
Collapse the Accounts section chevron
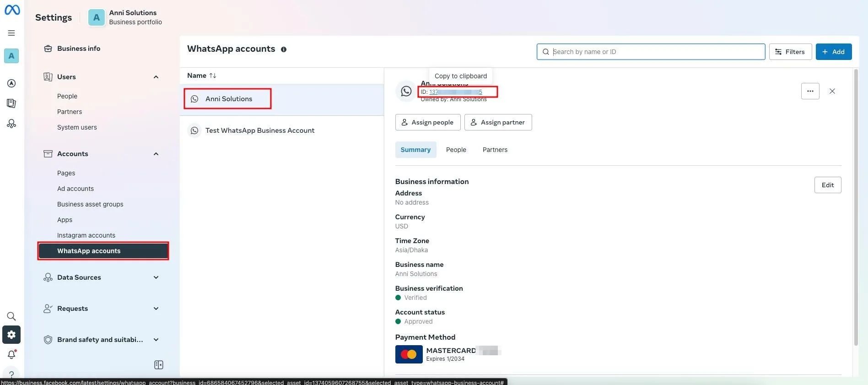click(156, 154)
